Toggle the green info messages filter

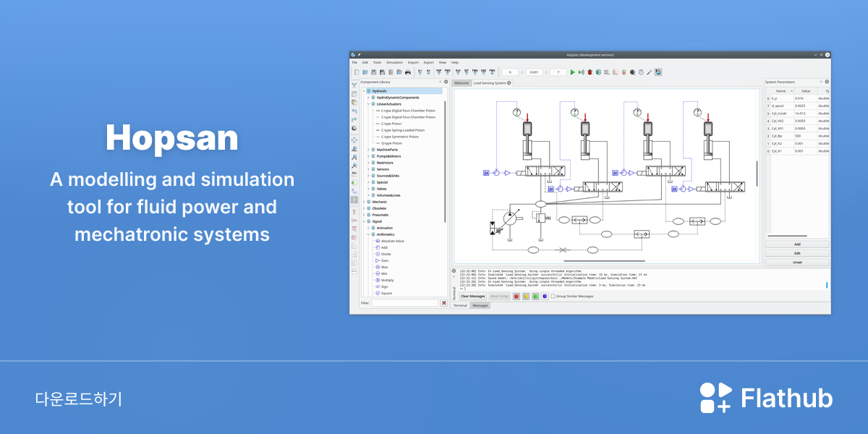click(x=535, y=296)
